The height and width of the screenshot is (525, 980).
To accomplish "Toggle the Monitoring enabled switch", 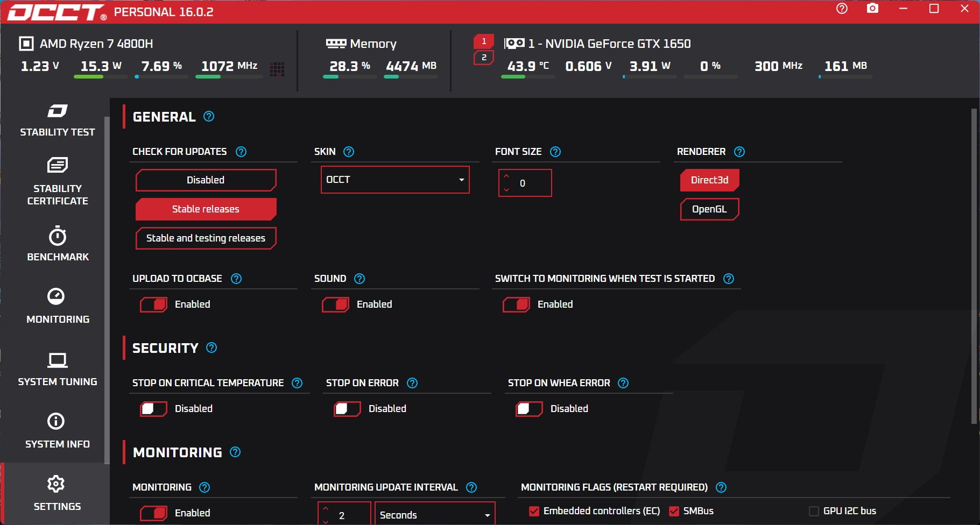I will 154,513.
